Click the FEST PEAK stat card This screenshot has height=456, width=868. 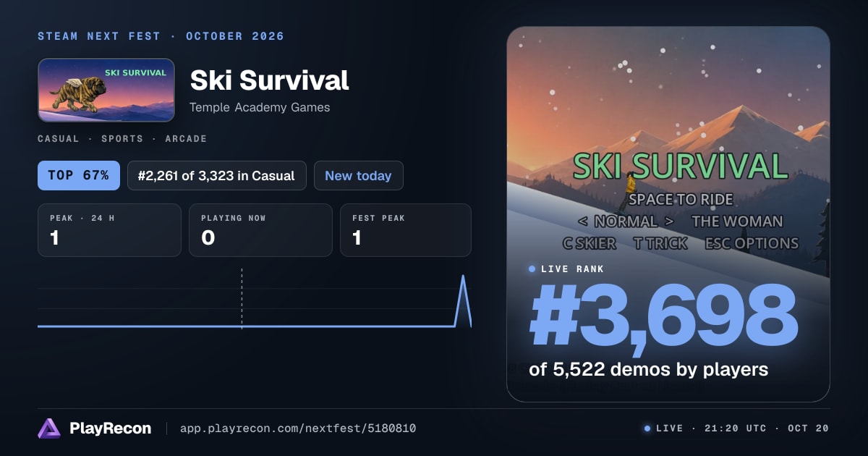coord(406,230)
